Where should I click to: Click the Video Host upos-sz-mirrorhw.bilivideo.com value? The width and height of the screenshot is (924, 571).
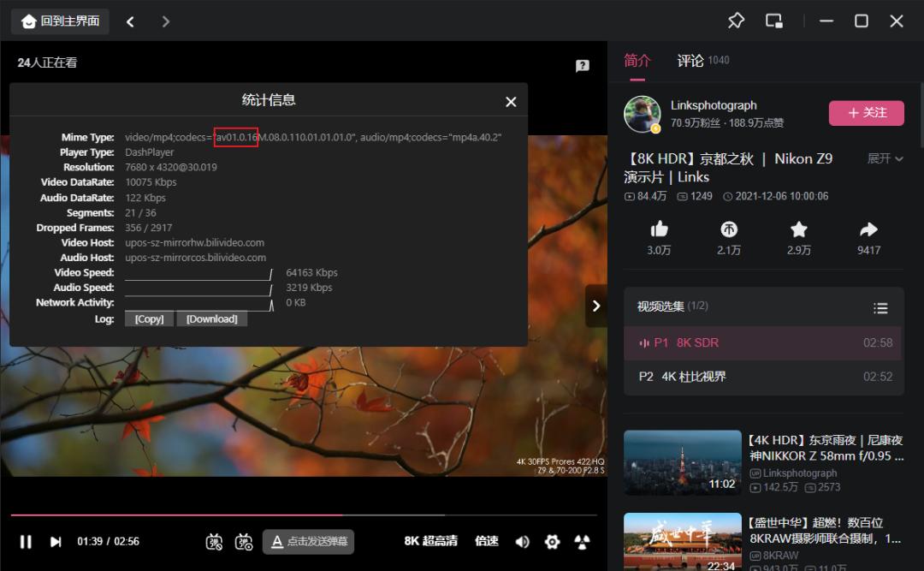coord(194,242)
